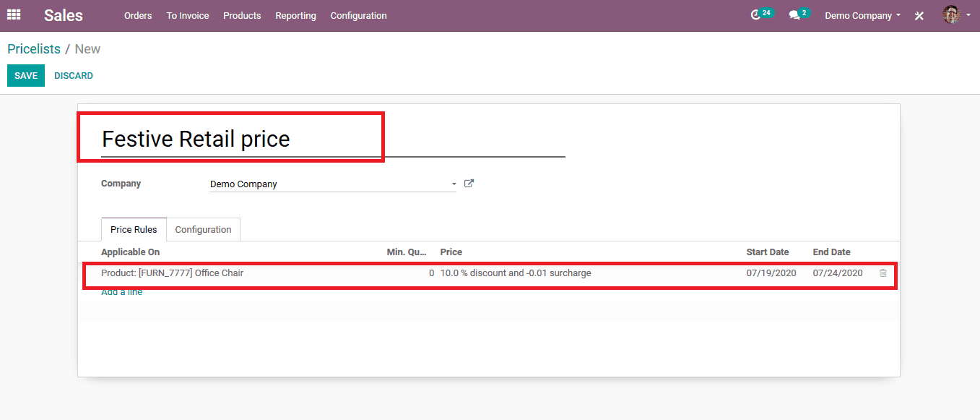Viewport: 980px width, 420px height.
Task: Open the Orders menu
Action: tap(138, 15)
